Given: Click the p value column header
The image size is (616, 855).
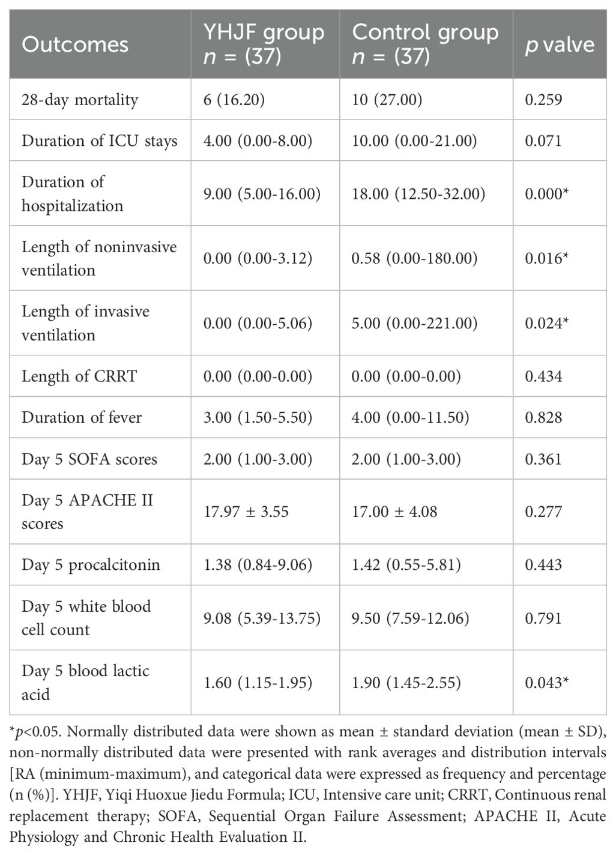Looking at the screenshot, I should 560,44.
